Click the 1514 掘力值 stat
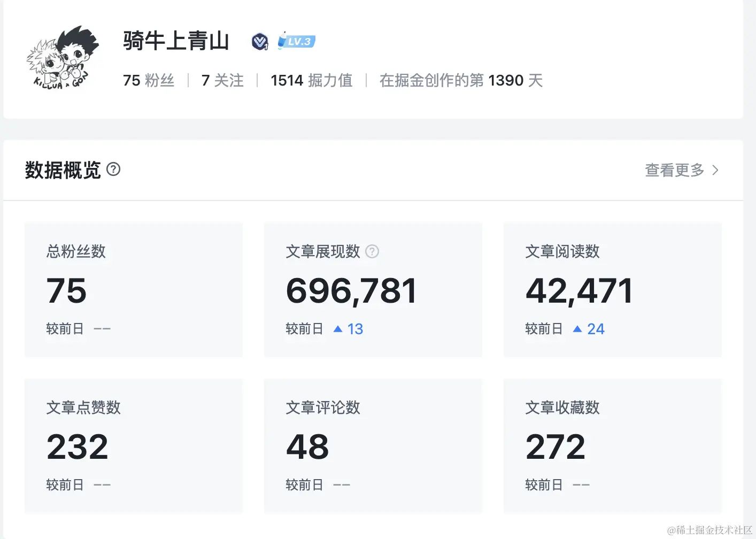The width and height of the screenshot is (756, 539). [x=312, y=80]
